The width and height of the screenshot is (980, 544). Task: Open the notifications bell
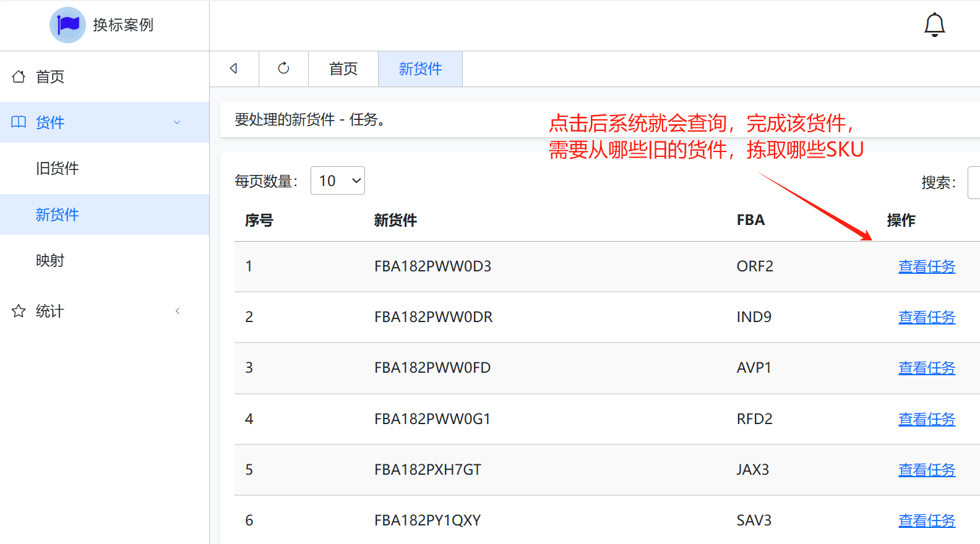[934, 25]
